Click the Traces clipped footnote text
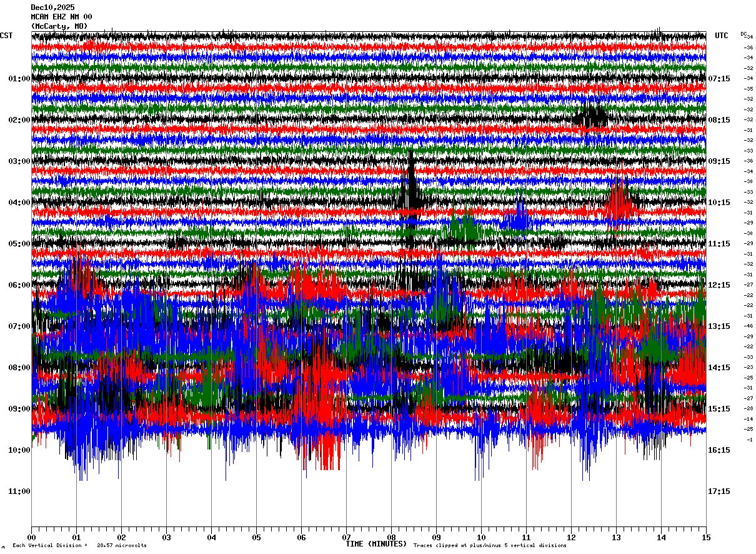The height and width of the screenshot is (554, 756). tap(490, 545)
